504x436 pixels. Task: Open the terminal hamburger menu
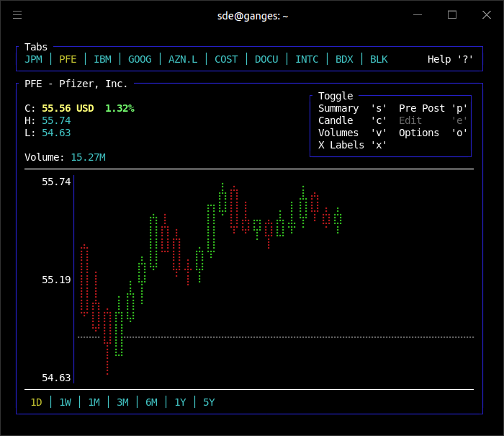17,15
